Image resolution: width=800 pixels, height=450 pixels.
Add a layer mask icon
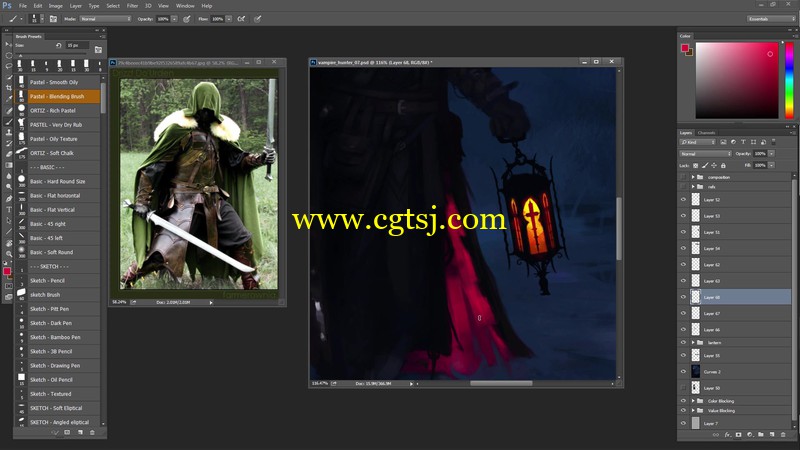tap(738, 435)
